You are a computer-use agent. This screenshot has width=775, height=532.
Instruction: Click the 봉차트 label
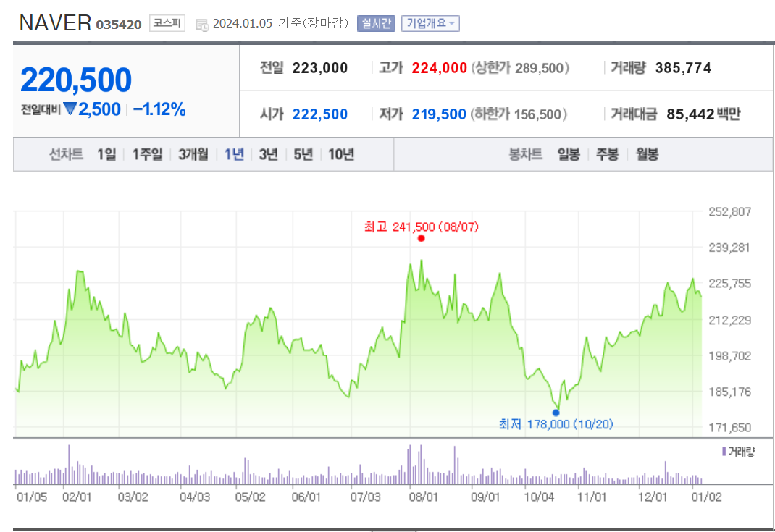[x=525, y=155]
